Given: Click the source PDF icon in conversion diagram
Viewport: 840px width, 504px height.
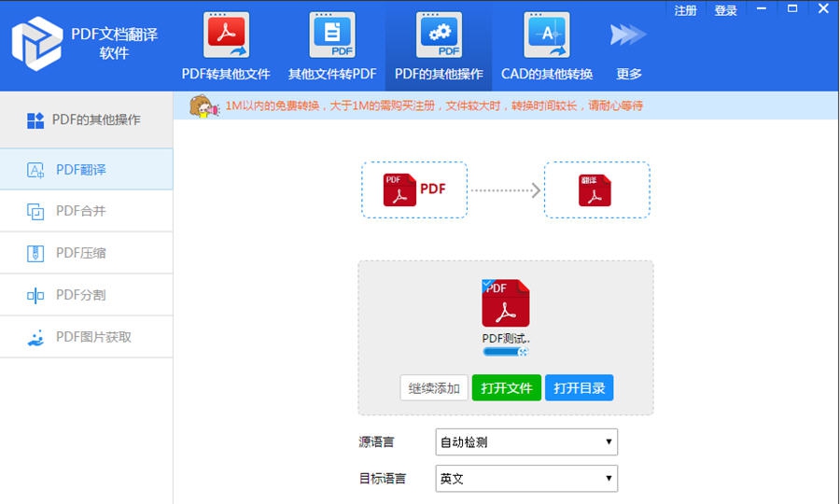Looking at the screenshot, I should (399, 189).
